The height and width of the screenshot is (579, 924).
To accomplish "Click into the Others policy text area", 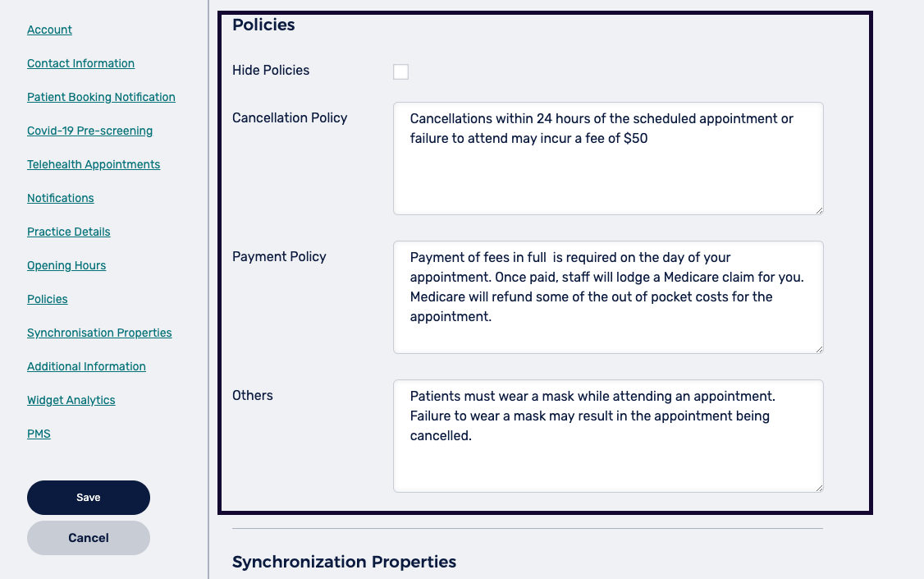I will coord(607,460).
